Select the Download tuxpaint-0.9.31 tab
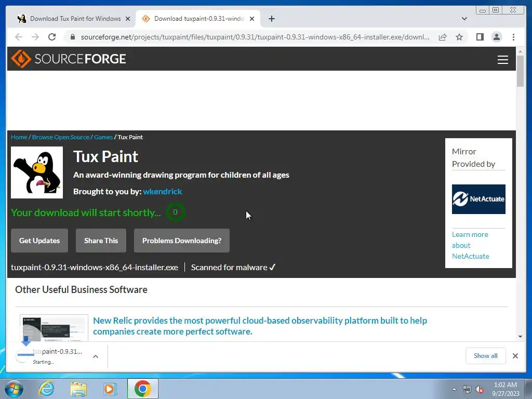This screenshot has width=532, height=399. (x=198, y=19)
